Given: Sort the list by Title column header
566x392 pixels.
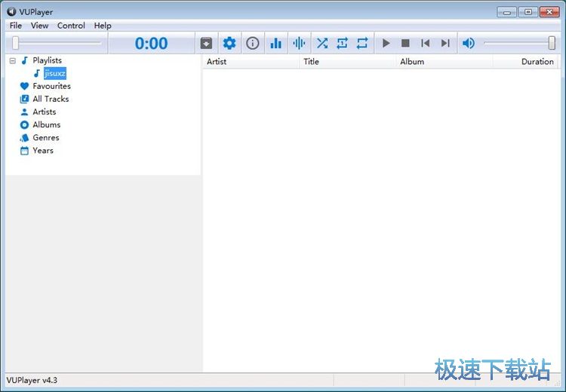Looking at the screenshot, I should click(311, 62).
